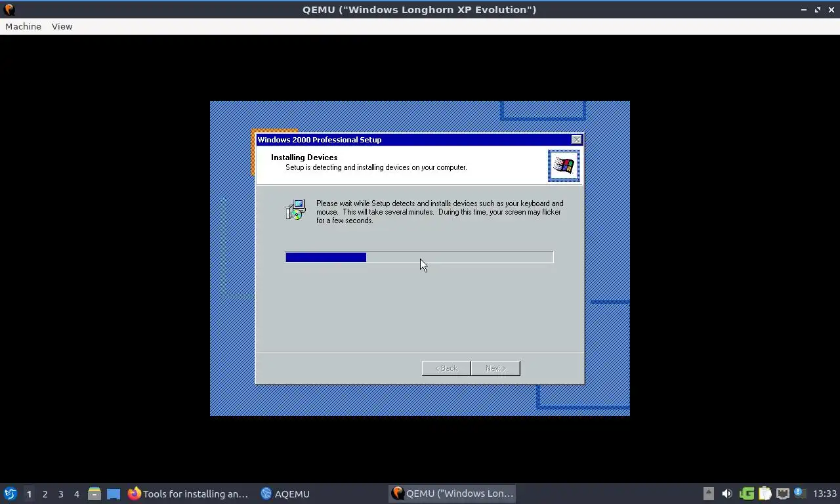Click the QEMU logo in title bar
Viewport: 840px width, 504px height.
[x=9, y=9]
